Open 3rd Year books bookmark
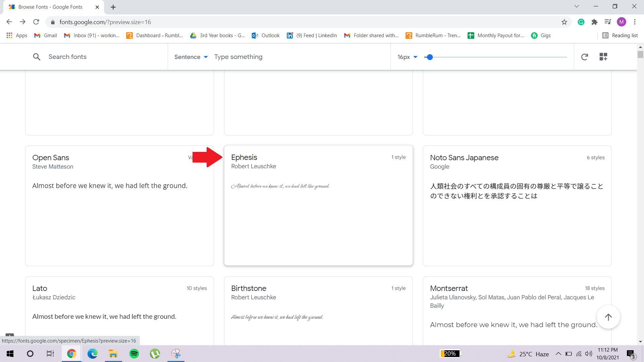This screenshot has height=362, width=644. [217, 36]
